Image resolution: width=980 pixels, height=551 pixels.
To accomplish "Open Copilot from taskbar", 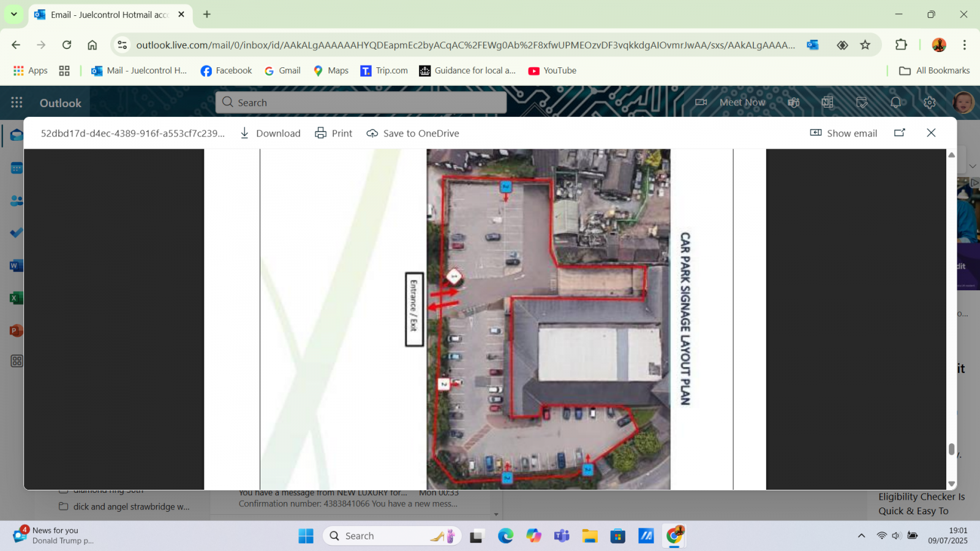I will (x=533, y=536).
